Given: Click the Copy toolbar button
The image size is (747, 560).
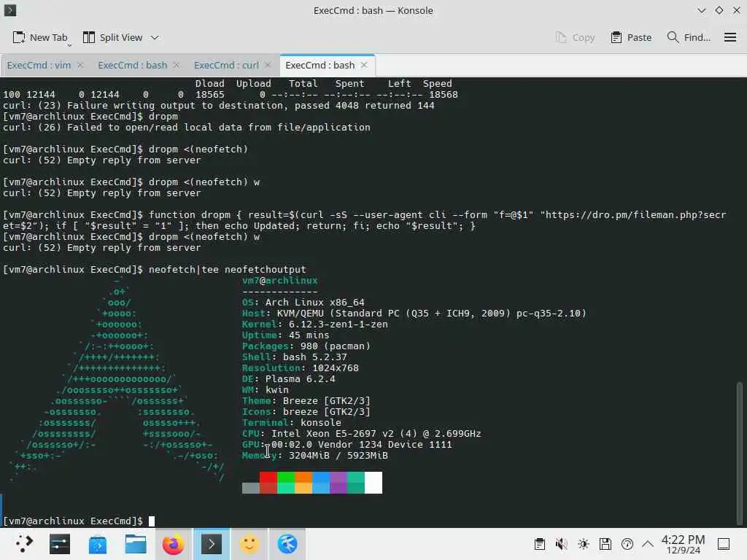Looking at the screenshot, I should pos(575,38).
